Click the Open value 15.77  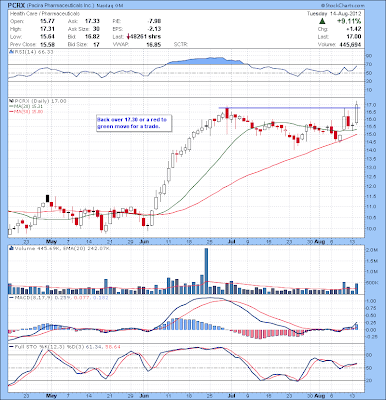tap(47, 21)
